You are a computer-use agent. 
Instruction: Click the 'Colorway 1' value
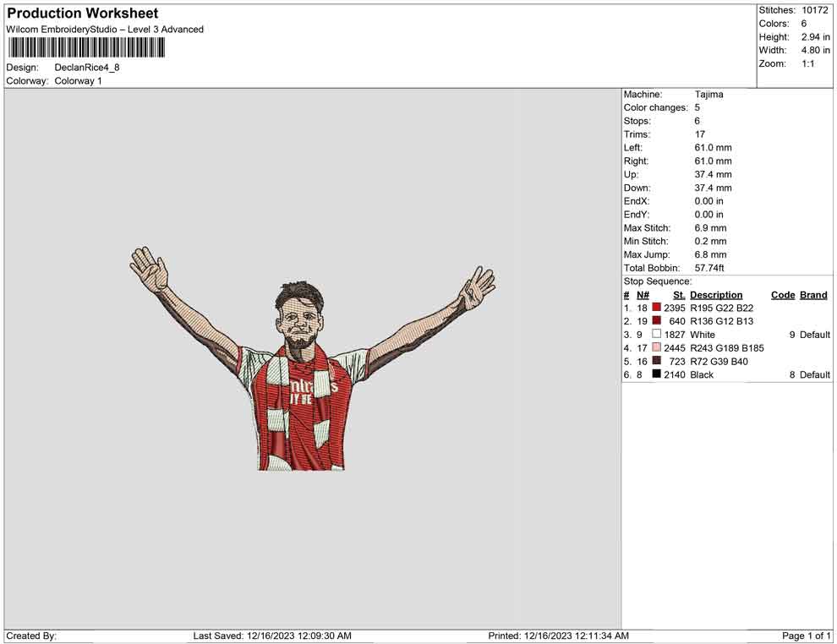78,80
